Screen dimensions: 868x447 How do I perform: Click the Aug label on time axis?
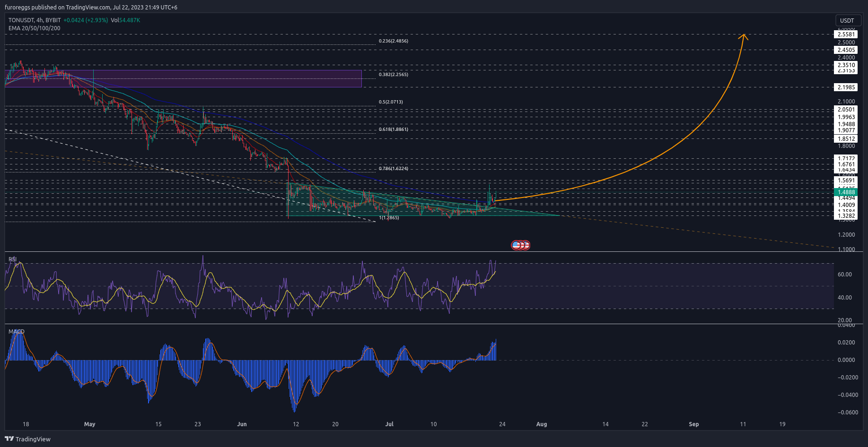click(x=542, y=424)
